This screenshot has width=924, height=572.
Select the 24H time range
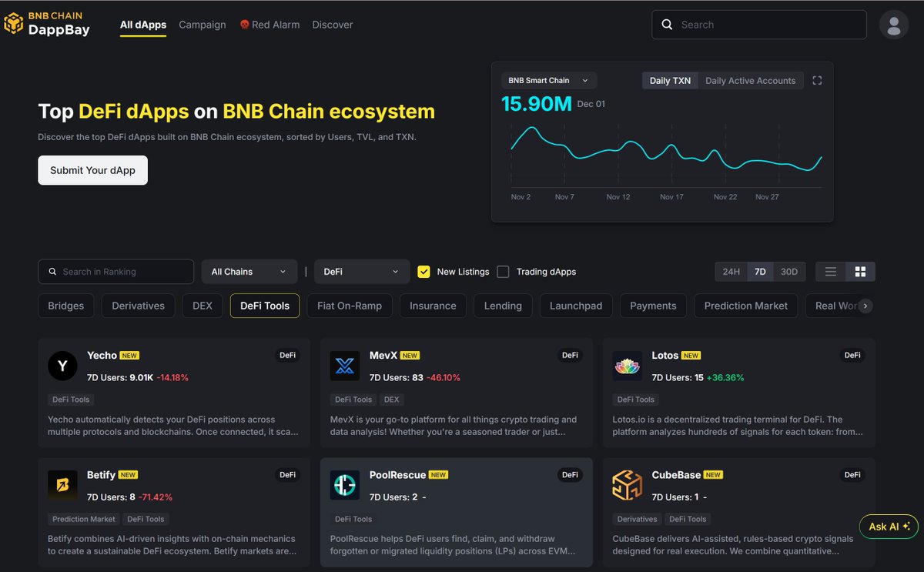click(731, 272)
